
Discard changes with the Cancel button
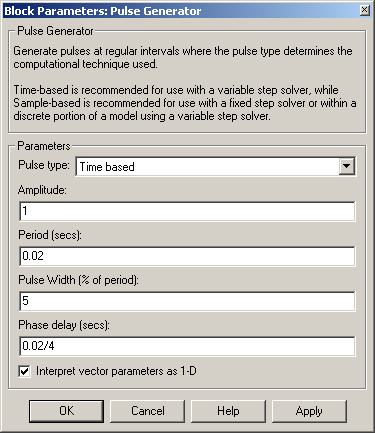coord(147,411)
